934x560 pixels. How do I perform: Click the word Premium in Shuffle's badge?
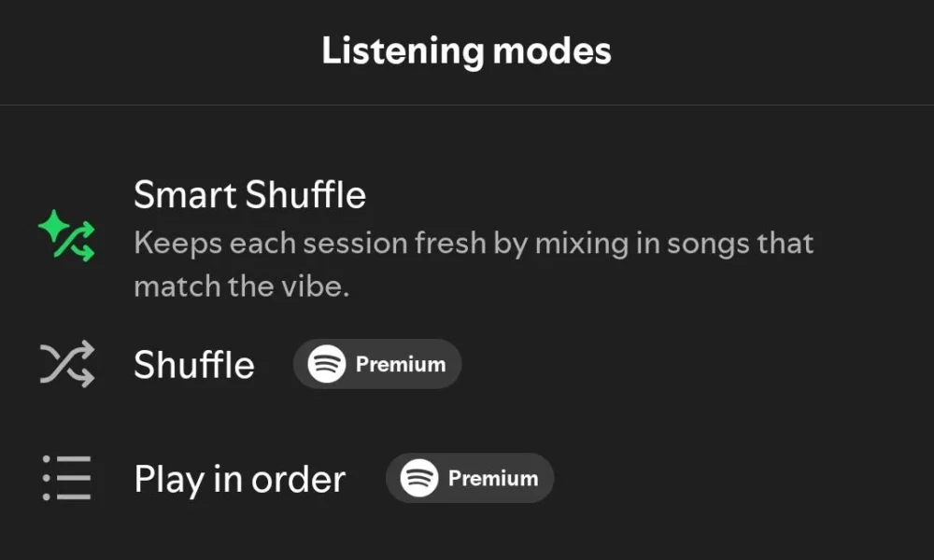click(401, 364)
